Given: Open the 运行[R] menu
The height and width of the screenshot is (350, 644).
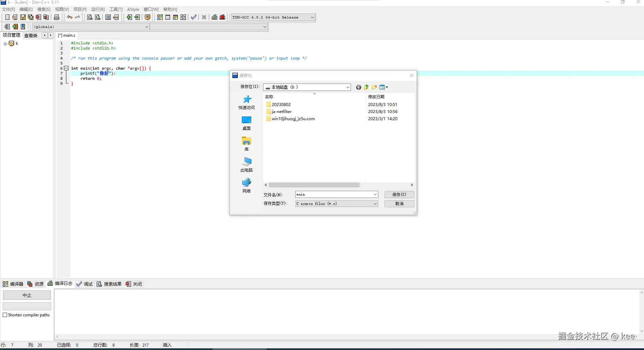Looking at the screenshot, I should (98, 9).
